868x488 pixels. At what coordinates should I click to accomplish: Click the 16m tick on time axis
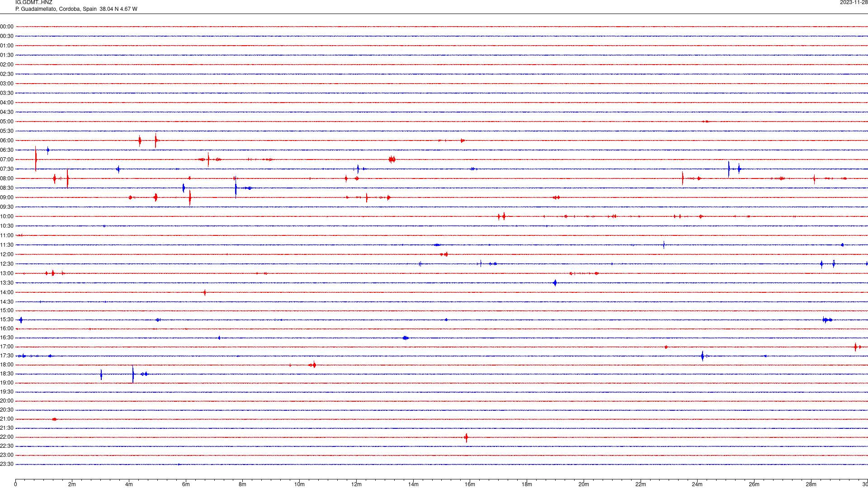click(x=470, y=484)
